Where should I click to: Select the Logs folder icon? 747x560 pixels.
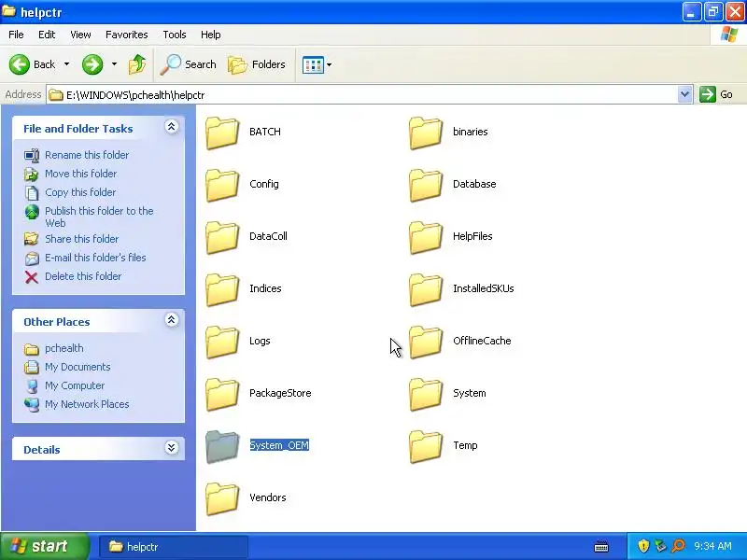[222, 343]
